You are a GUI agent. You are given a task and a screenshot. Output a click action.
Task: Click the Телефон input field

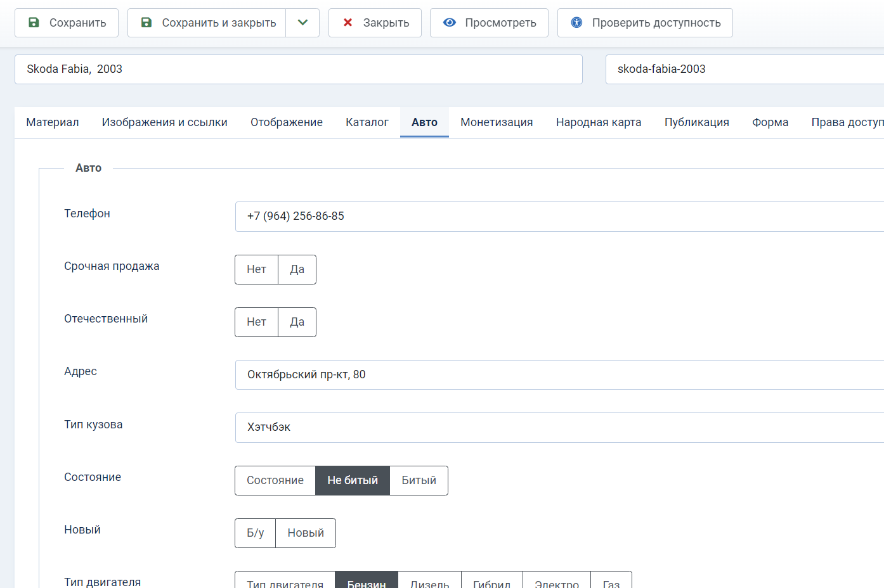[x=558, y=217]
